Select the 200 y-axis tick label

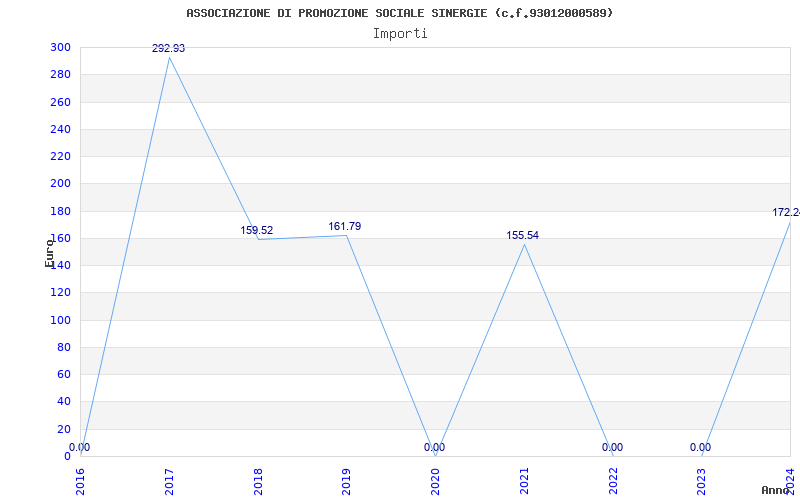pos(60,184)
